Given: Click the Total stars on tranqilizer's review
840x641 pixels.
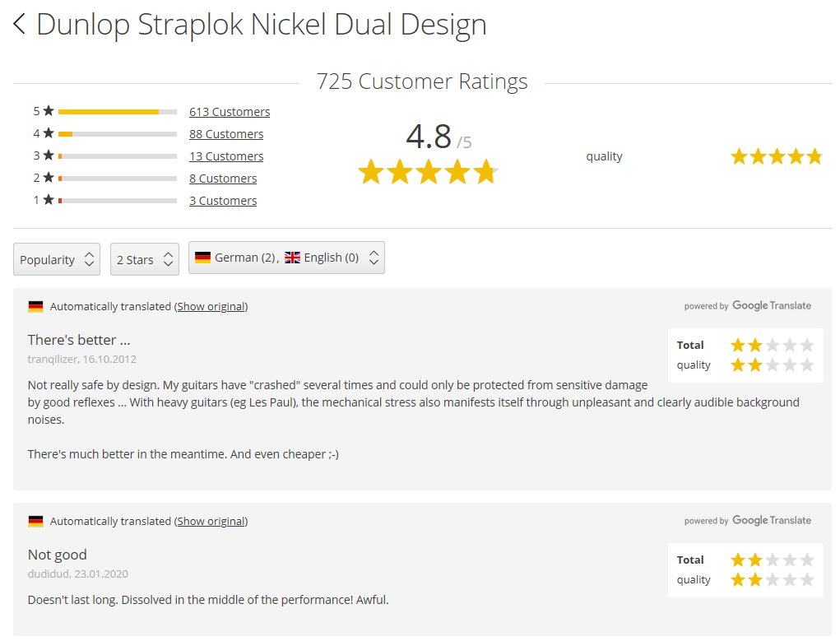Looking at the screenshot, I should tap(772, 345).
